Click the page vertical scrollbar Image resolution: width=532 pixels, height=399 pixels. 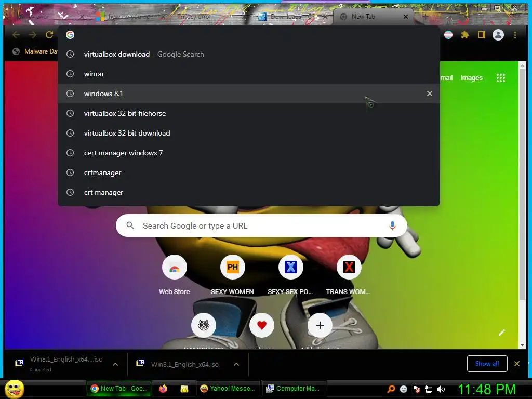pyautogui.click(x=522, y=185)
